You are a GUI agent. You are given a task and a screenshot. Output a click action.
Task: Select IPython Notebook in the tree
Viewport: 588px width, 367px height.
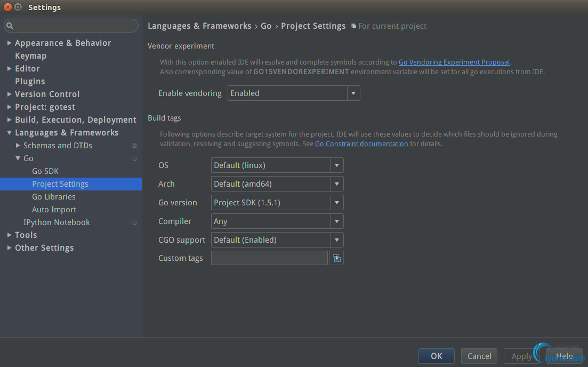(57, 222)
